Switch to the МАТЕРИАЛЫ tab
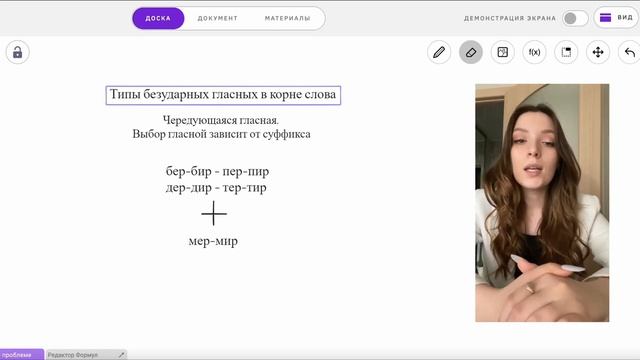Viewport: 640px width, 360px height. pyautogui.click(x=287, y=18)
